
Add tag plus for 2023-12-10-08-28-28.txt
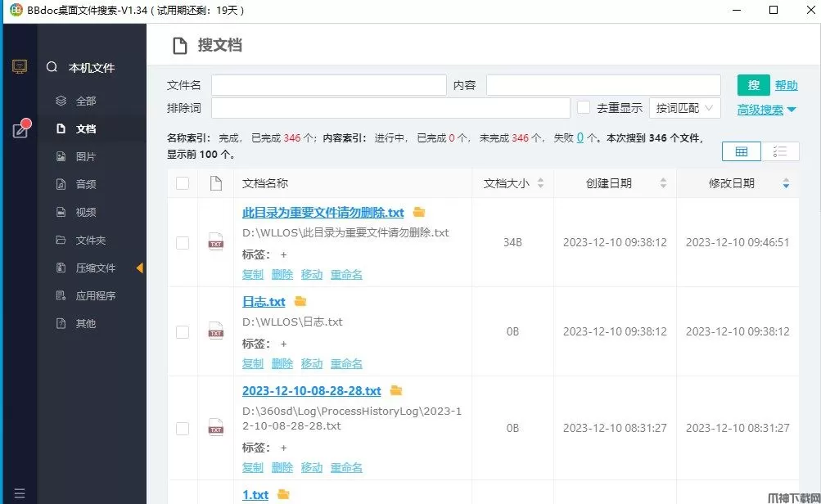click(283, 448)
